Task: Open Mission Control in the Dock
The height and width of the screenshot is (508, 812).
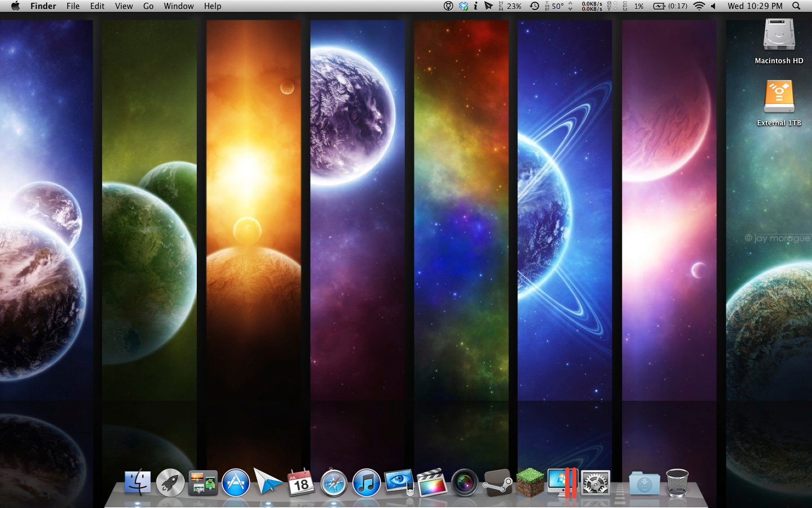Action: (203, 483)
